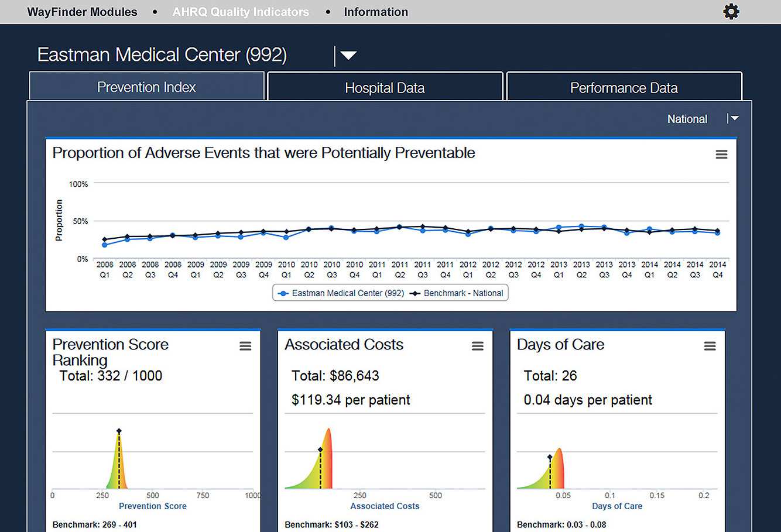
Task: Click the National benchmark selector label
Action: [687, 119]
